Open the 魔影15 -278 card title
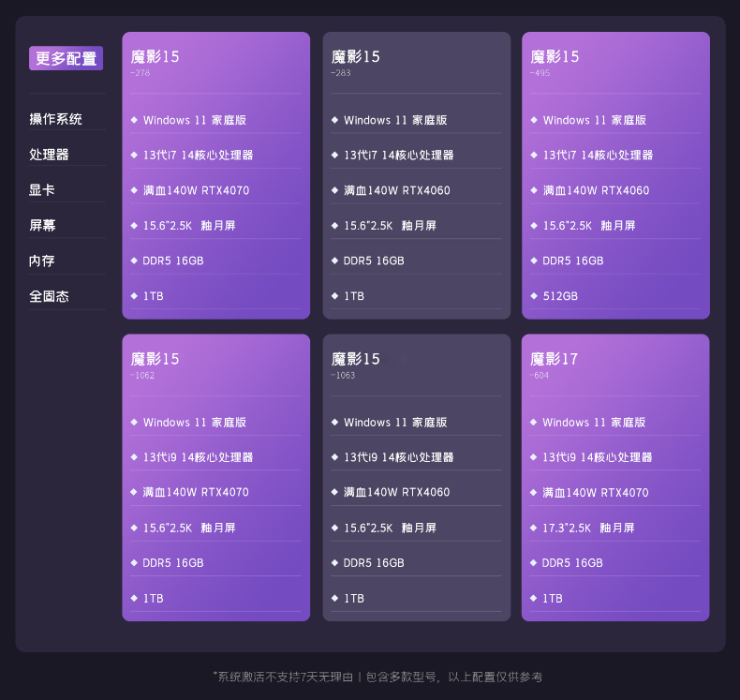 coord(155,56)
